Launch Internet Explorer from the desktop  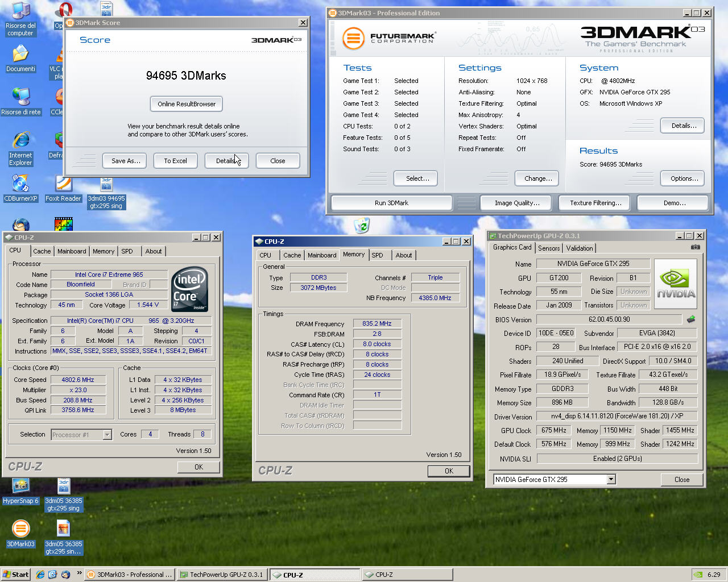click(x=20, y=149)
